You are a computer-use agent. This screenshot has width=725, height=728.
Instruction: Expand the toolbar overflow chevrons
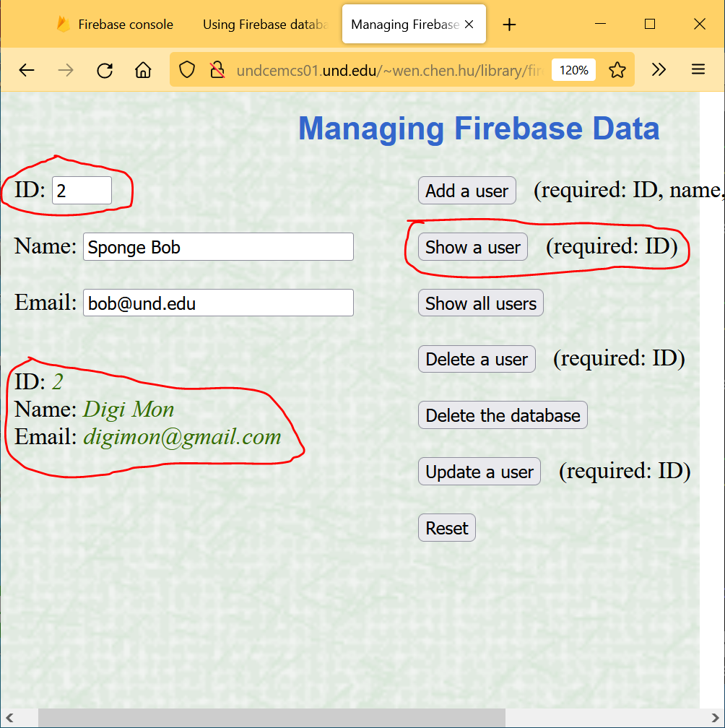click(659, 70)
